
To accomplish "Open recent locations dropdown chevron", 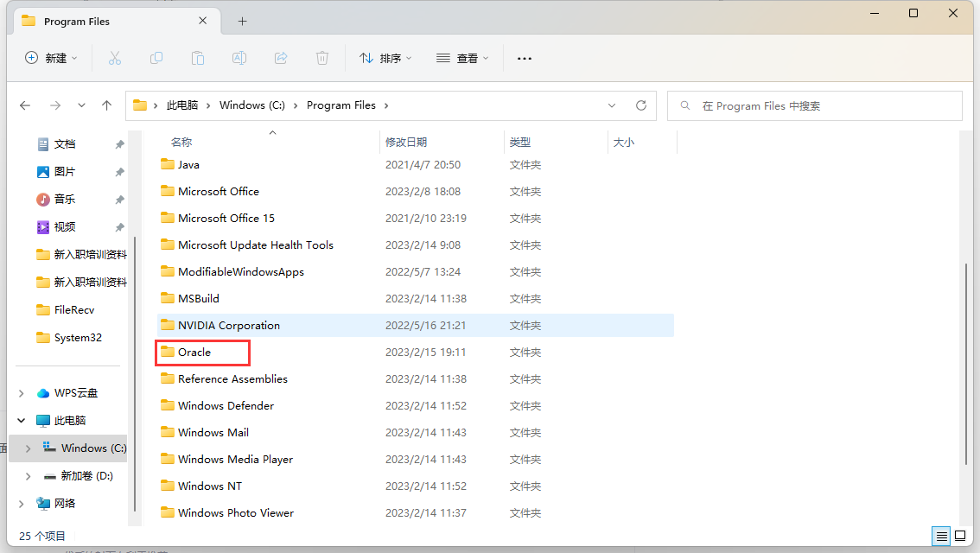I will [81, 105].
